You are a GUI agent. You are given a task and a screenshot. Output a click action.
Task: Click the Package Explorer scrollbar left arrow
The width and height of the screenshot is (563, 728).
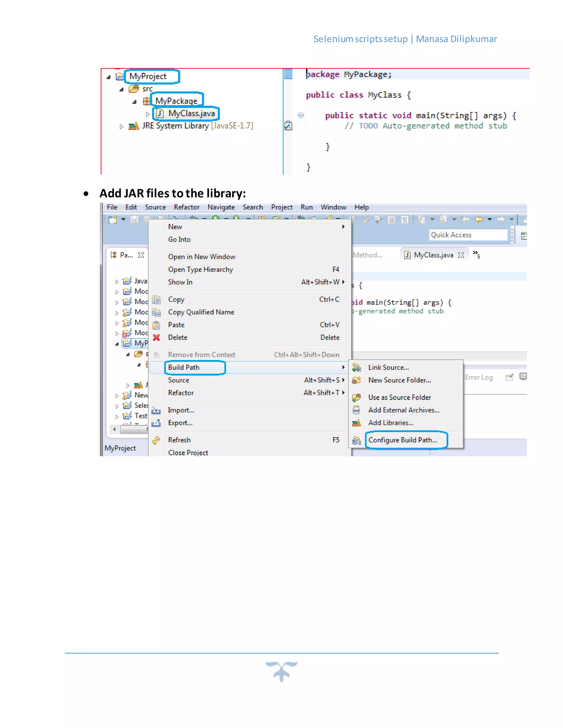coord(115,429)
